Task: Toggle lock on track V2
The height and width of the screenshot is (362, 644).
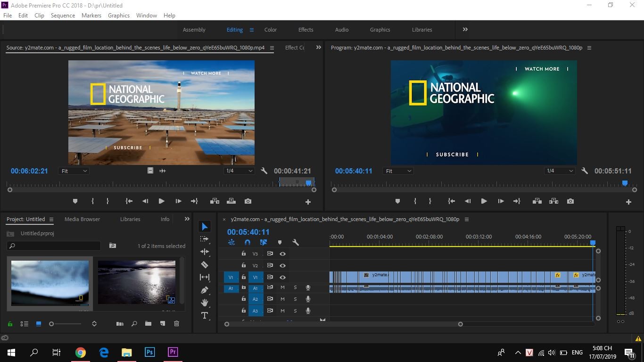Action: [x=243, y=265]
